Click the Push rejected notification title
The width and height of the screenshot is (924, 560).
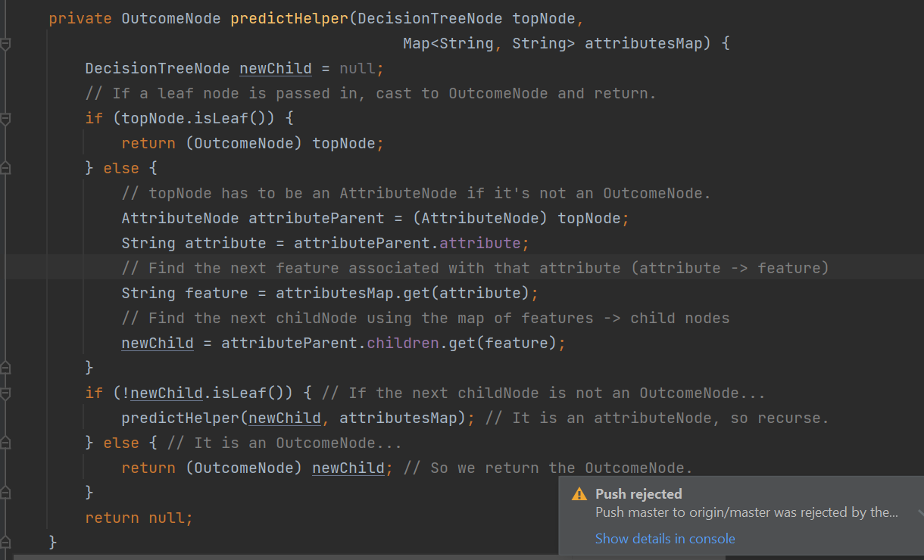tap(638, 494)
